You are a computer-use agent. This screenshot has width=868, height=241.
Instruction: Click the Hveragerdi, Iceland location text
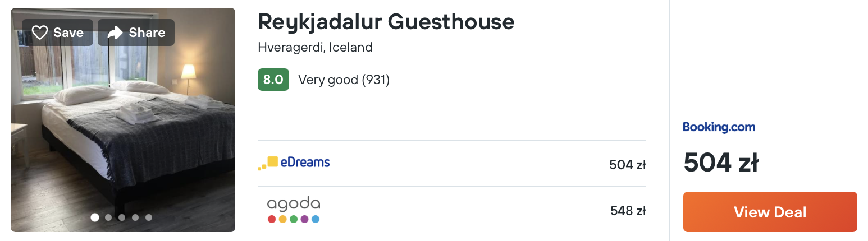point(315,48)
